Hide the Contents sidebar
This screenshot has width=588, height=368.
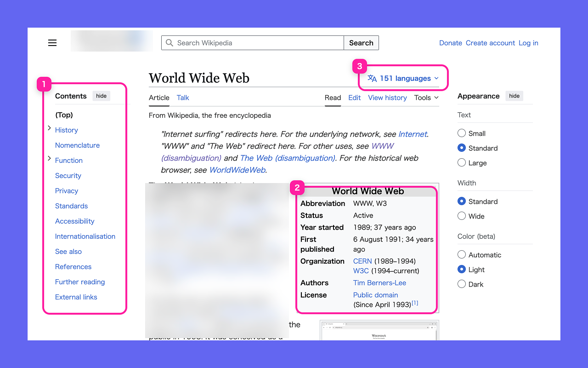[102, 96]
